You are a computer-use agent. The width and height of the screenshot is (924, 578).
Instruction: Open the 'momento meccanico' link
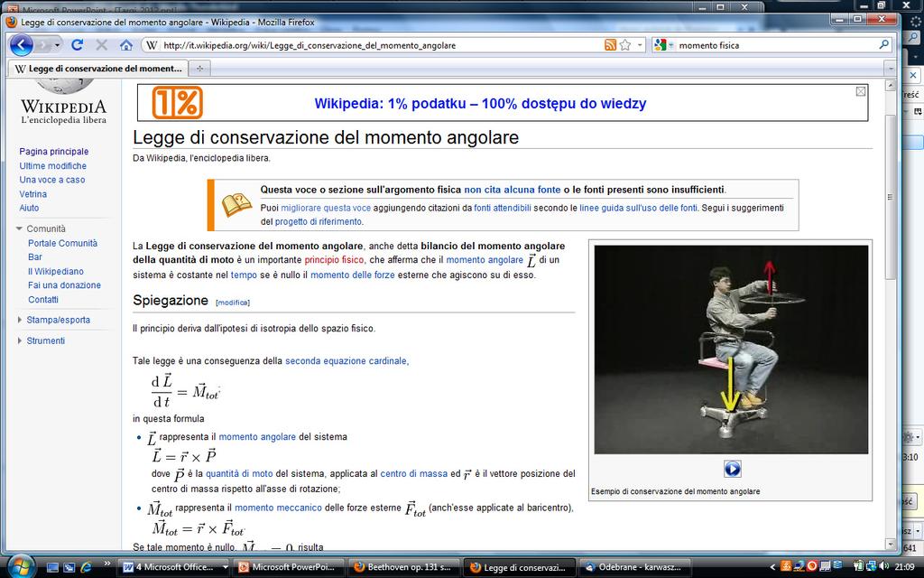pos(278,508)
